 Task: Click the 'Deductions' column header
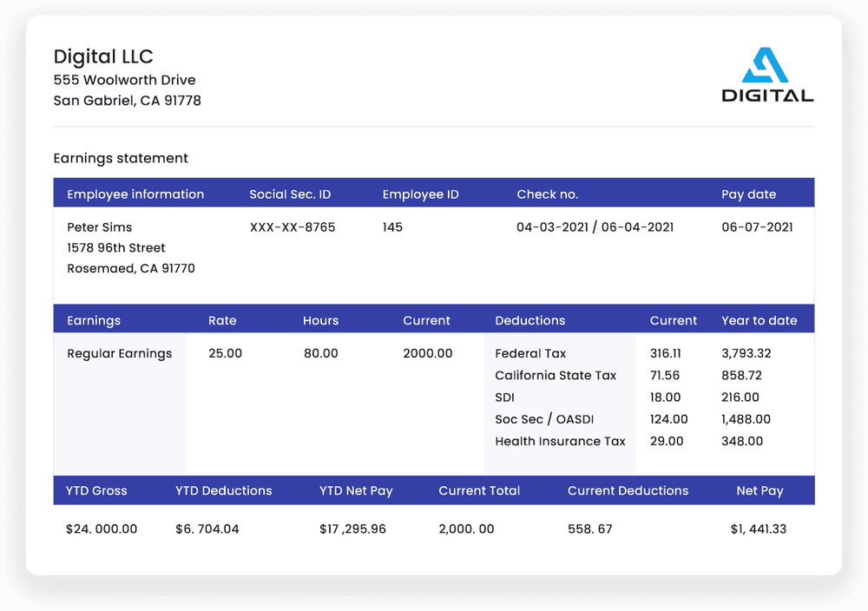tap(529, 320)
